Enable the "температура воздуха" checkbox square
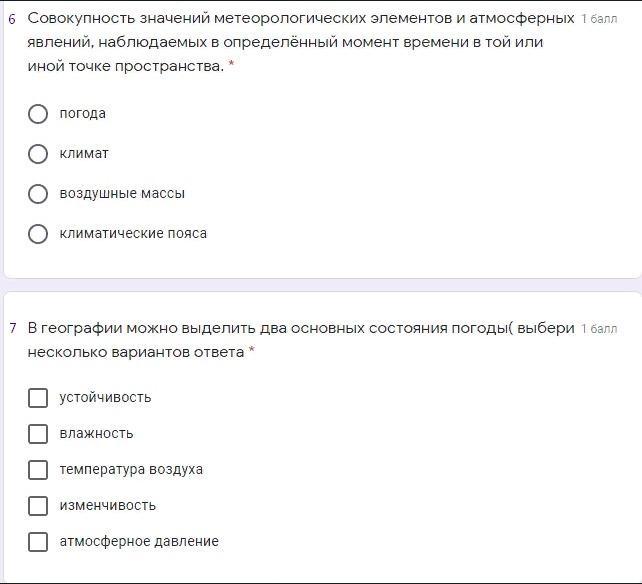The height and width of the screenshot is (584, 642). pos(38,470)
